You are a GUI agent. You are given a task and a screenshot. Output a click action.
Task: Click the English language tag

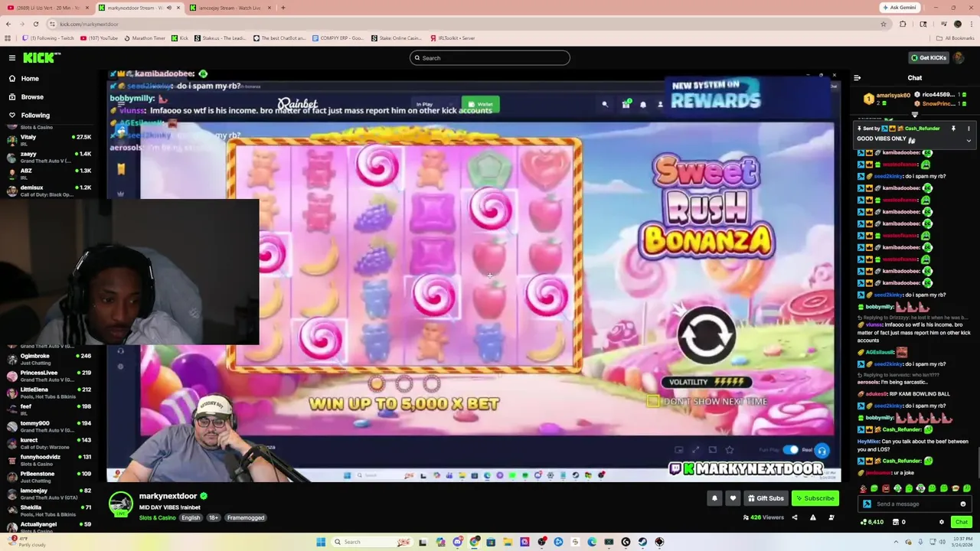[x=191, y=517]
